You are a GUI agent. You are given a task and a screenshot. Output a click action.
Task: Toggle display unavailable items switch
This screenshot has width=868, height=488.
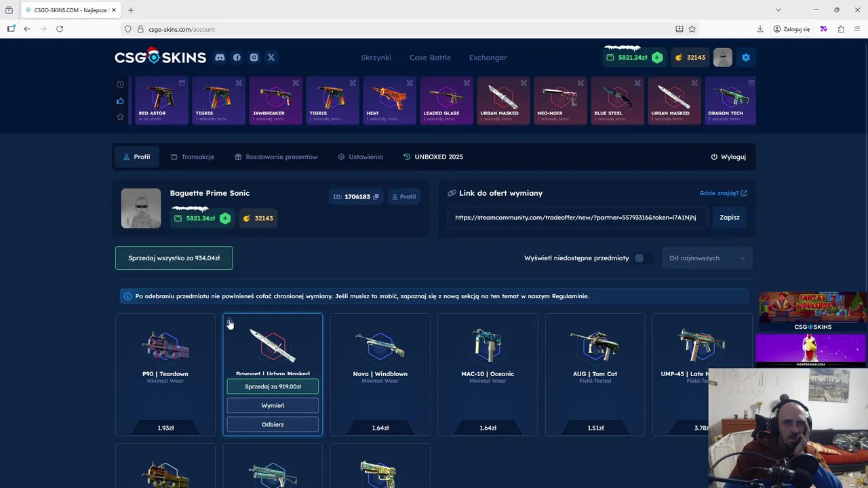(x=643, y=258)
